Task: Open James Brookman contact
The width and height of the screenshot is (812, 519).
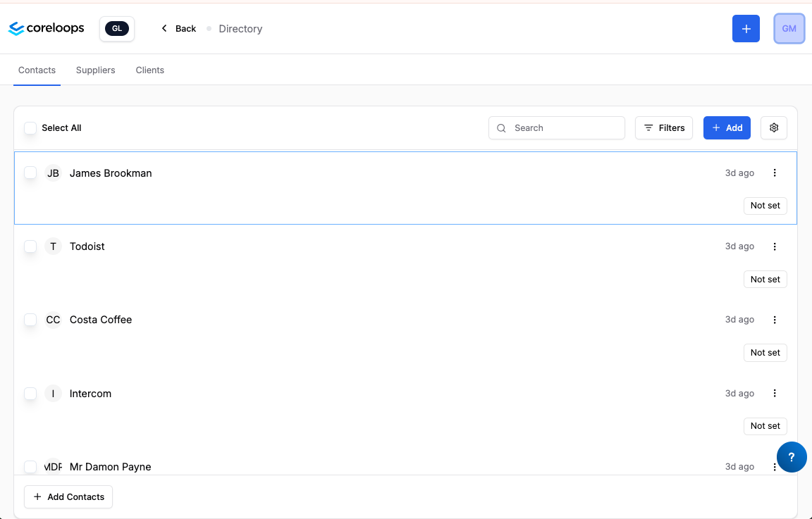Action: coord(111,173)
